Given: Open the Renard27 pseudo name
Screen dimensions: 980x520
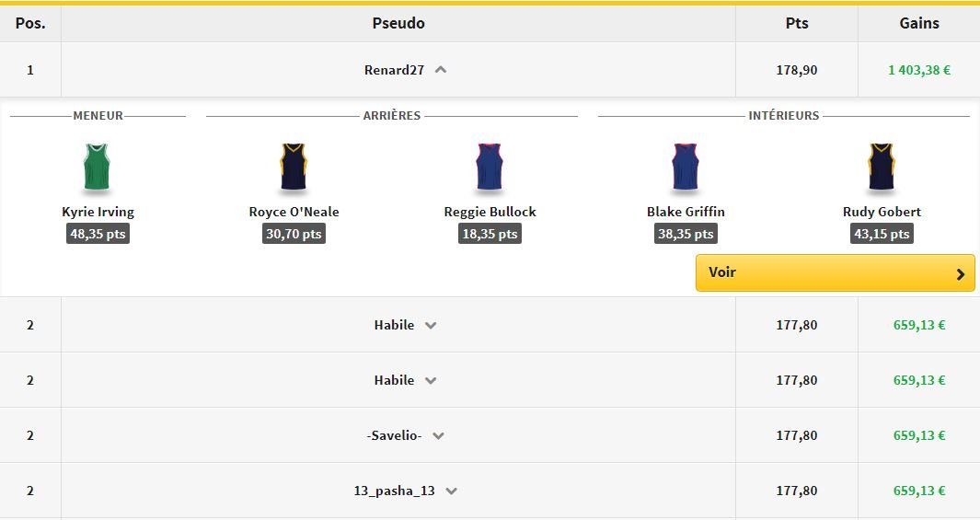Looking at the screenshot, I should pos(394,70).
